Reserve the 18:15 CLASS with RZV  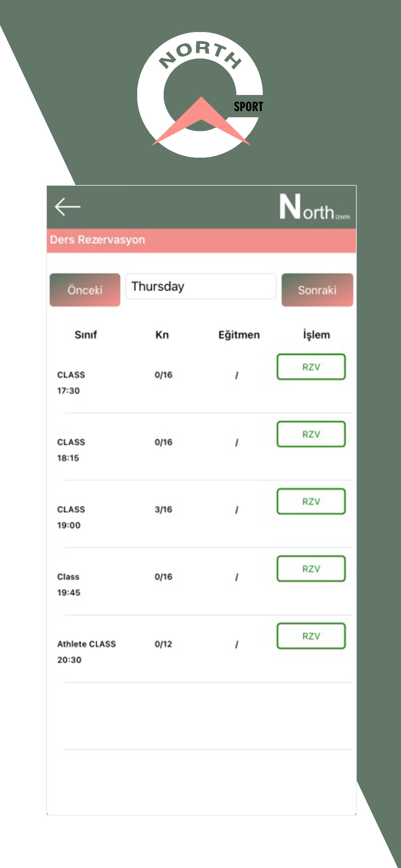311,434
